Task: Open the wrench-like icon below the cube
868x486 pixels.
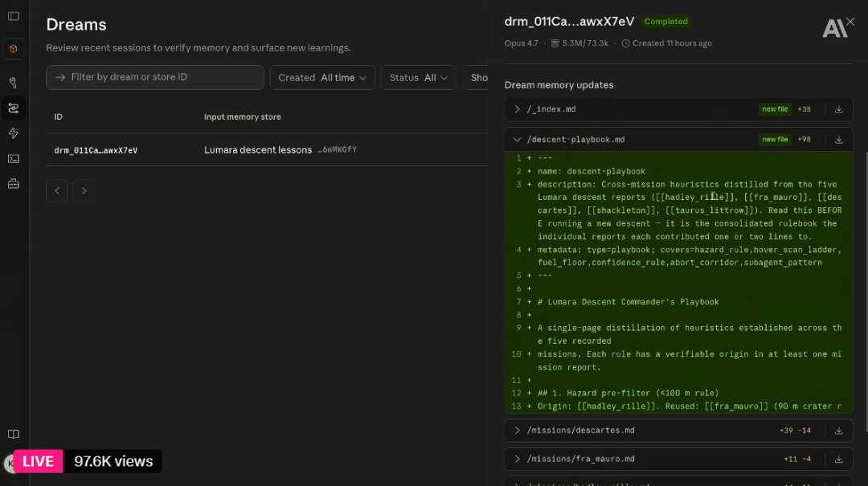Action: tap(14, 83)
